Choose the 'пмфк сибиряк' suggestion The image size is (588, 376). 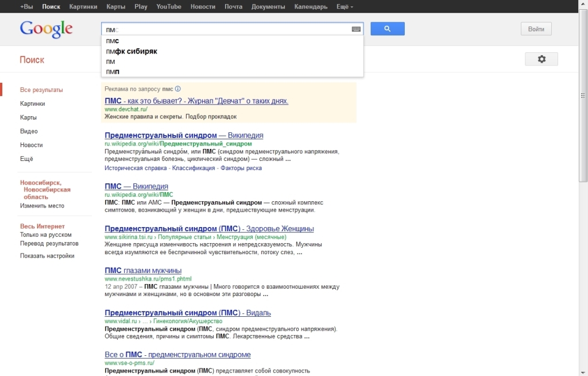232,51
